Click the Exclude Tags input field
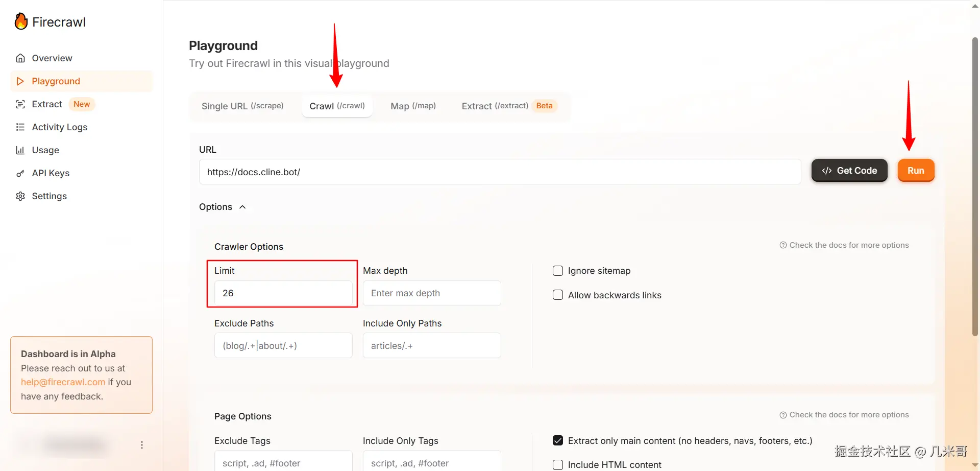The image size is (980, 471). tap(283, 461)
